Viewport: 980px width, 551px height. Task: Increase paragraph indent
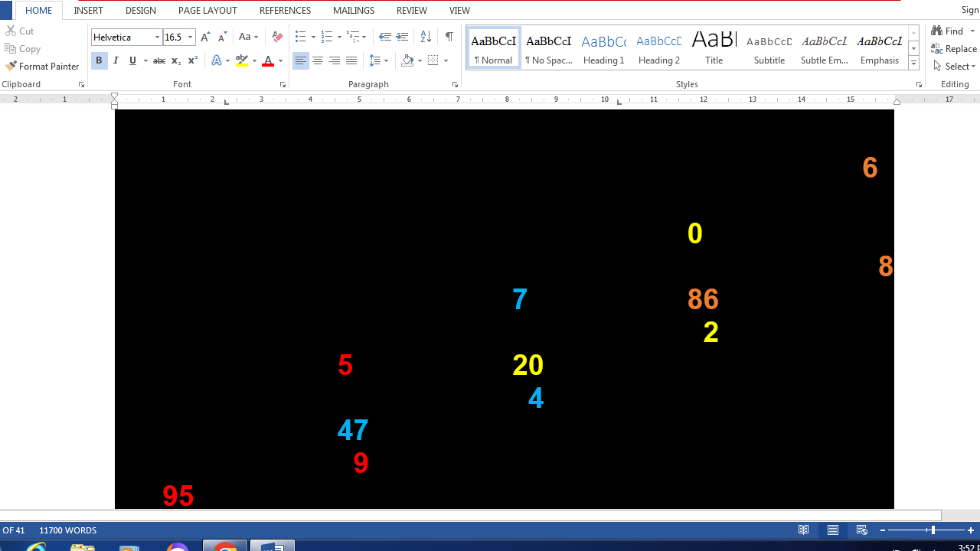[x=402, y=37]
